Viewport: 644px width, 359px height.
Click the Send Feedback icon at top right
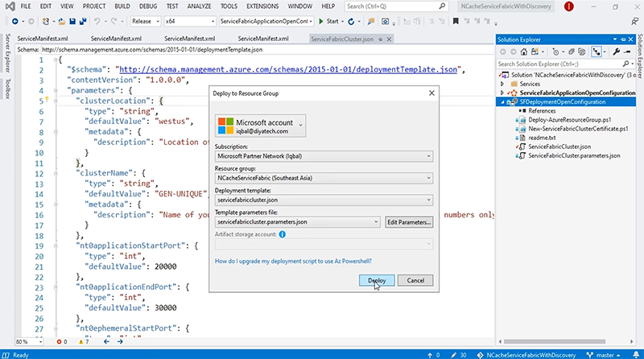635,22
